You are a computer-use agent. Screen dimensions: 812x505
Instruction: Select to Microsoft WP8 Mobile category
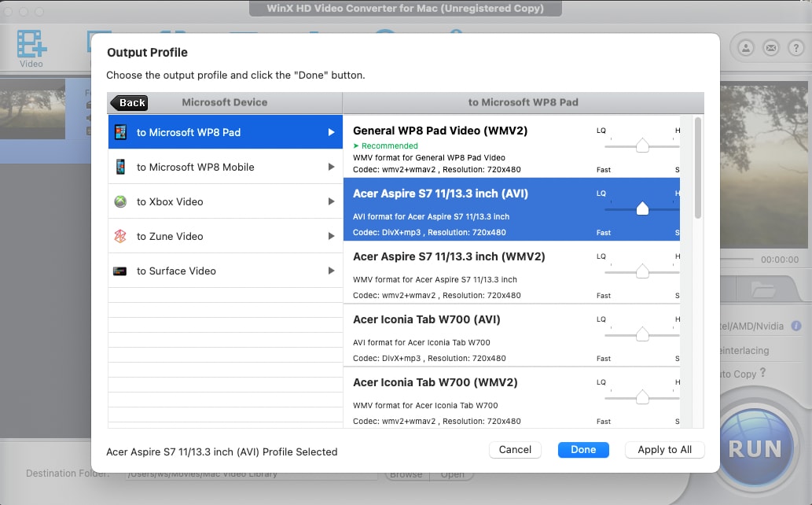tap(226, 167)
